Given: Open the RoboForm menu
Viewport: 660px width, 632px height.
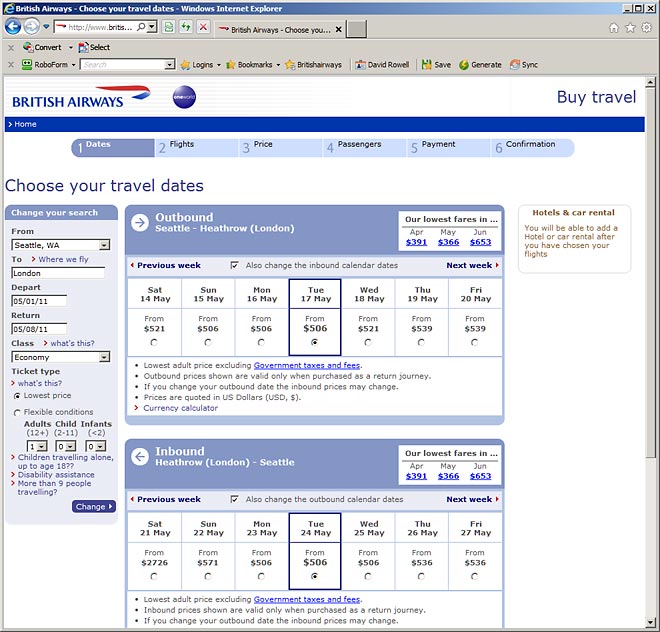Looking at the screenshot, I should click(48, 64).
